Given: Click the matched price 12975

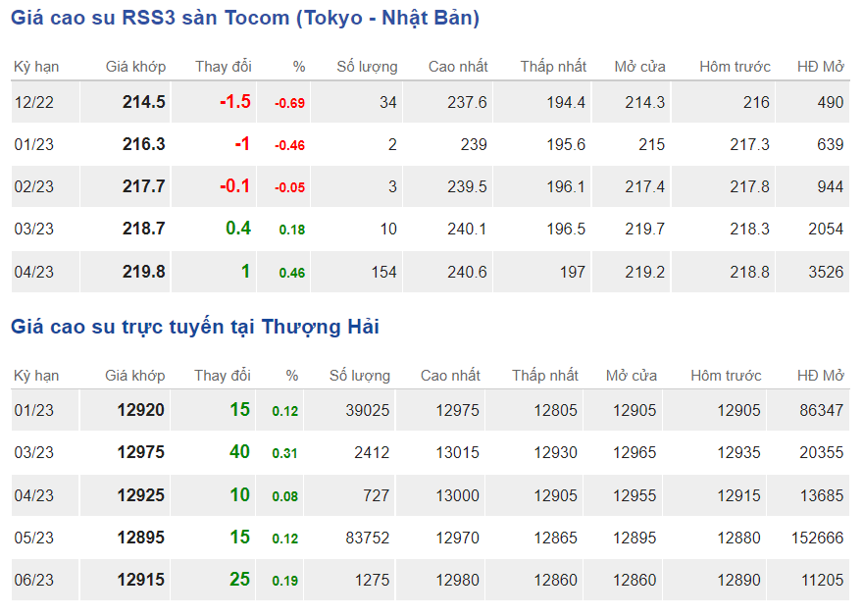Looking at the screenshot, I should [x=140, y=452].
